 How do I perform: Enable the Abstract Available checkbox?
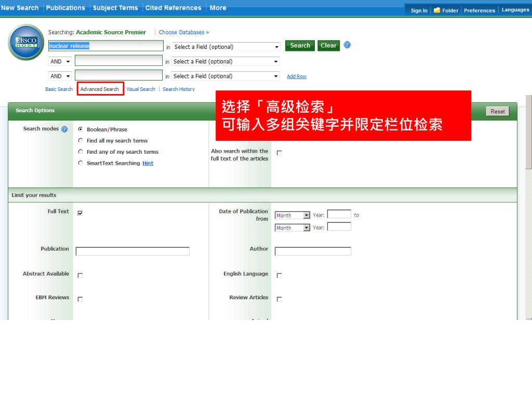pyautogui.click(x=80, y=275)
